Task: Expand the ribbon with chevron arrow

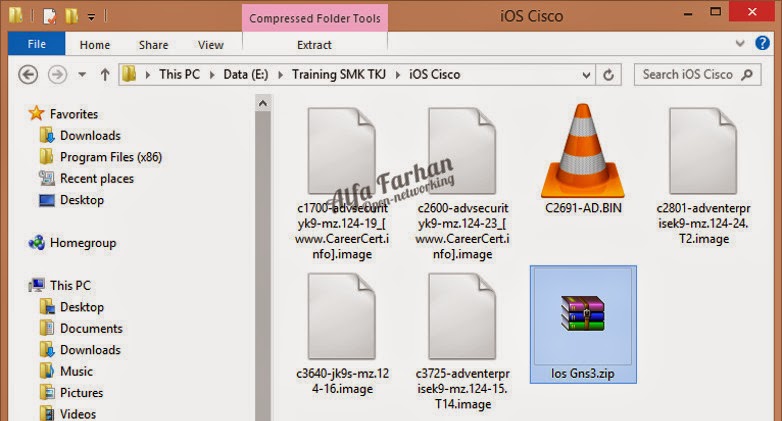Action: pyautogui.click(x=740, y=43)
